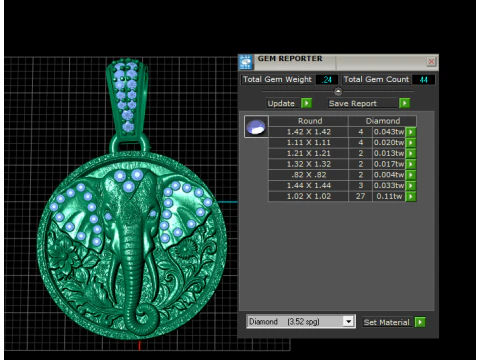The image size is (480, 360).
Task: Click green arrow for 1.42 X 1.42 row
Action: (411, 132)
